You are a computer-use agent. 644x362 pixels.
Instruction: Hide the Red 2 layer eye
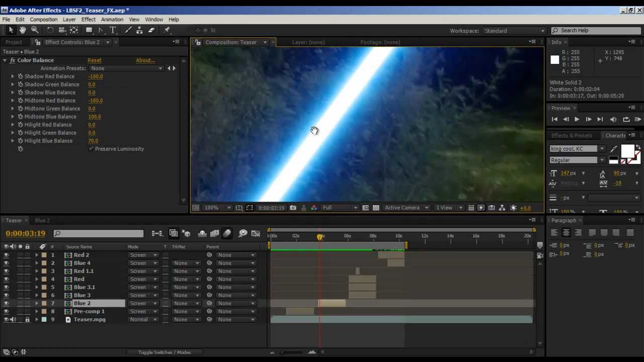point(6,255)
